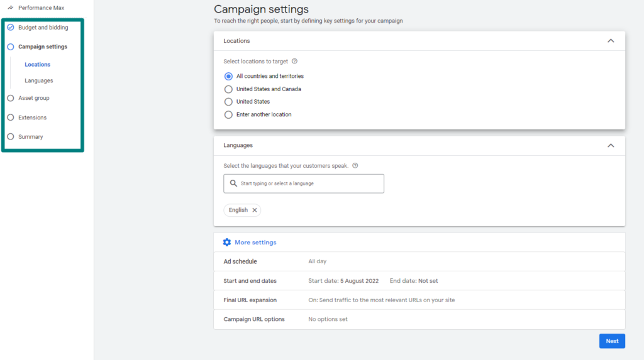This screenshot has width=644, height=360.
Task: Go to Languages sub-item in sidebar
Action: click(x=38, y=80)
